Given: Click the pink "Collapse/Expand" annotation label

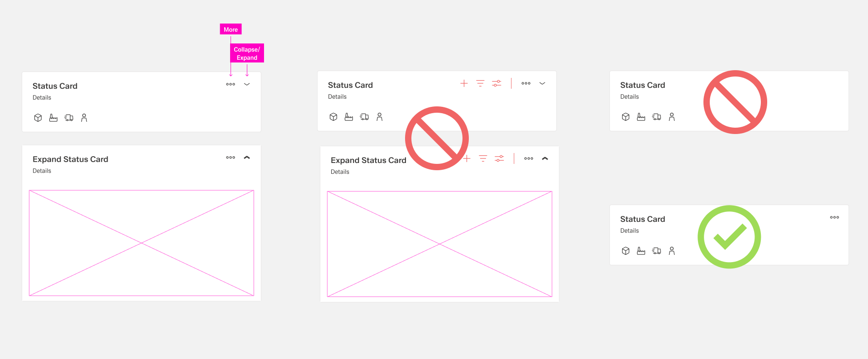Looking at the screenshot, I should (x=247, y=53).
